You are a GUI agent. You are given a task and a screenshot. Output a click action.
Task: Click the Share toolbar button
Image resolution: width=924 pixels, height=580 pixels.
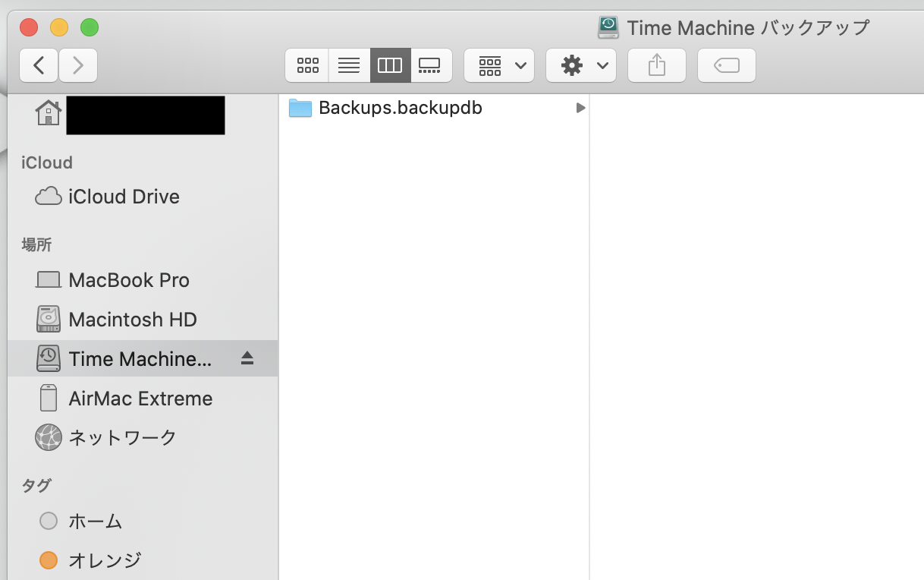pyautogui.click(x=657, y=65)
